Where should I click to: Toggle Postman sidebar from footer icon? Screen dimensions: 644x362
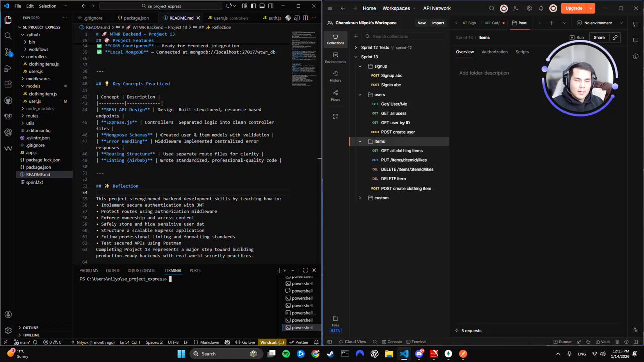(330, 342)
